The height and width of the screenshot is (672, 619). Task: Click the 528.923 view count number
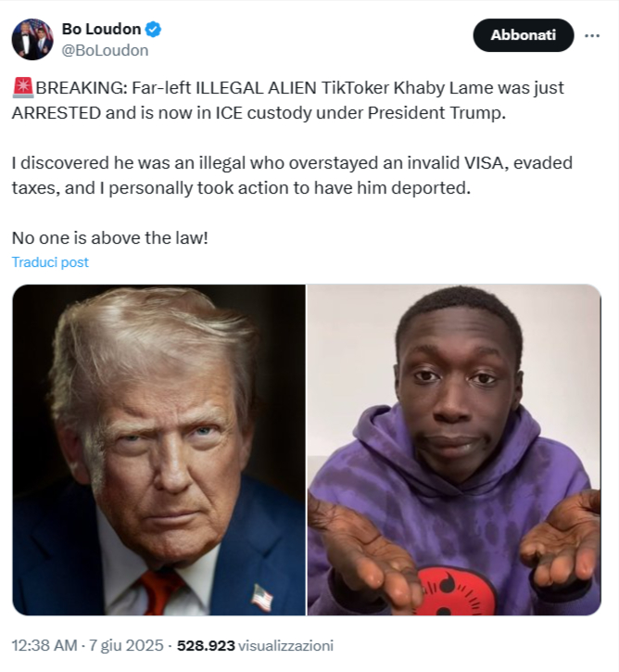pyautogui.click(x=206, y=645)
